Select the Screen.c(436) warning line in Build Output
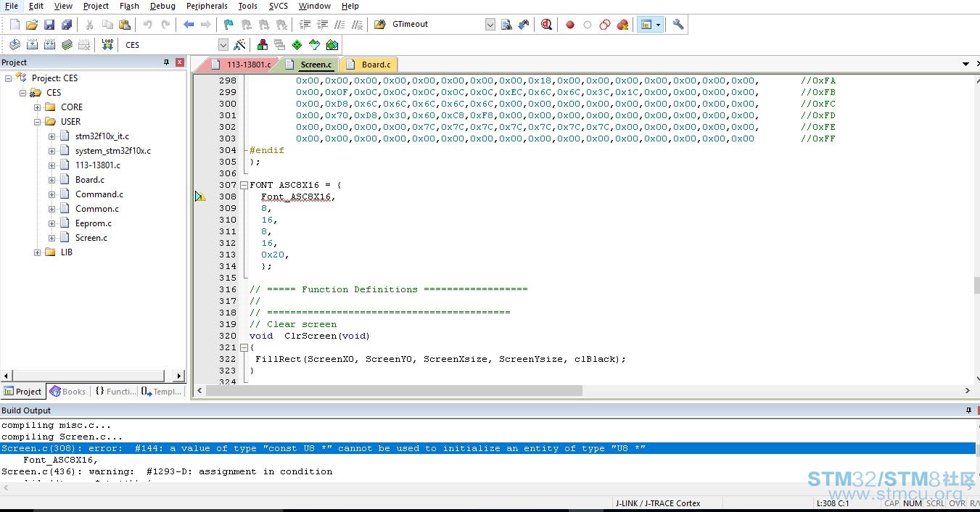Viewport: 980px width, 512px height. (x=487, y=471)
